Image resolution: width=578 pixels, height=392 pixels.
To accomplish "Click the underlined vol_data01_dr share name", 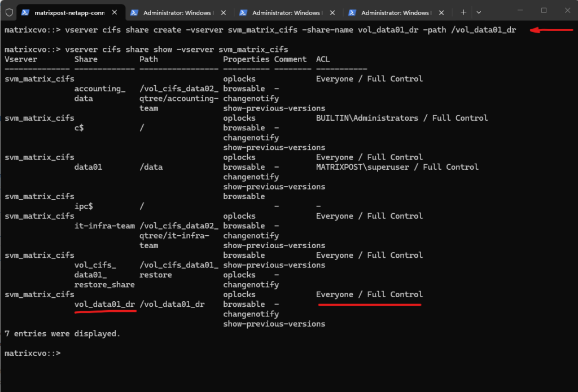I will [x=104, y=304].
